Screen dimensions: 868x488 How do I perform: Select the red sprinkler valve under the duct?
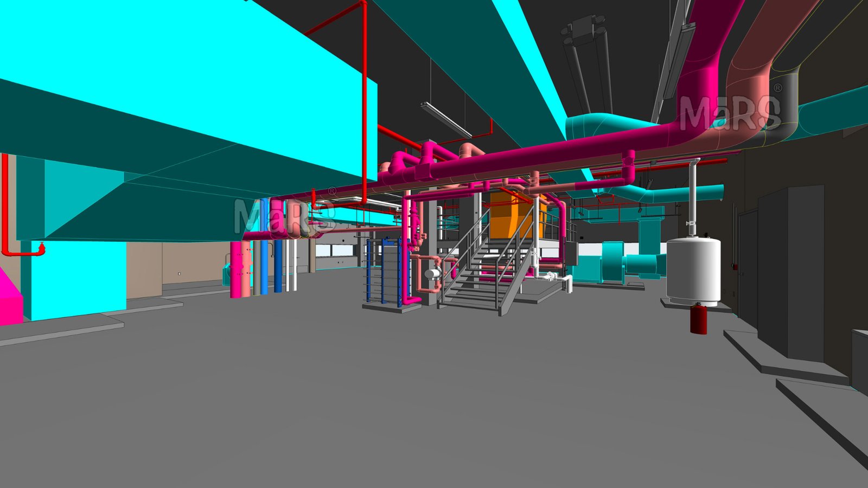pyautogui.click(x=42, y=249)
